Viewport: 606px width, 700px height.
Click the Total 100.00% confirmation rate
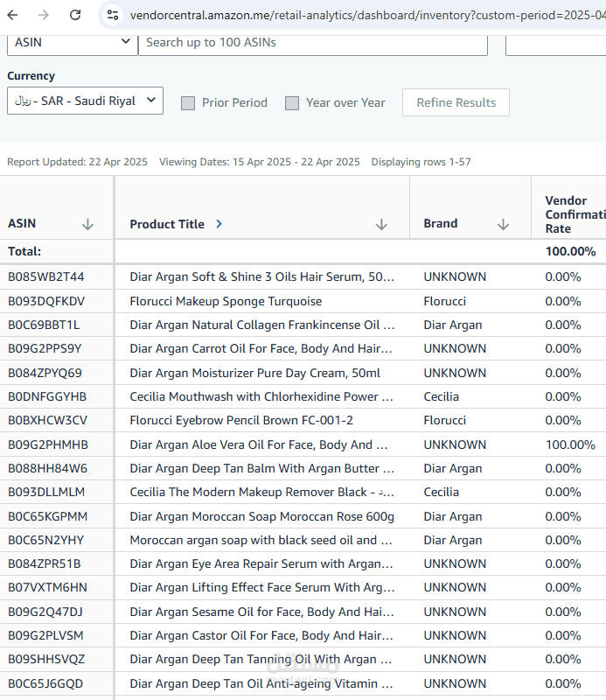[570, 252]
